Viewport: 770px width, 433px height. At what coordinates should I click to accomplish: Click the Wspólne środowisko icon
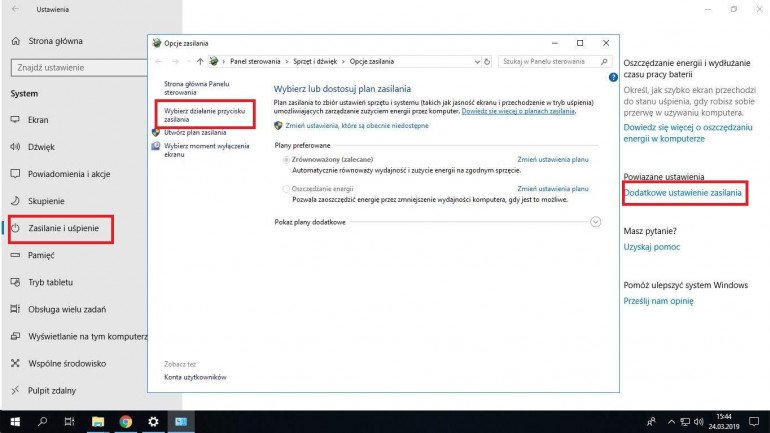[x=15, y=363]
